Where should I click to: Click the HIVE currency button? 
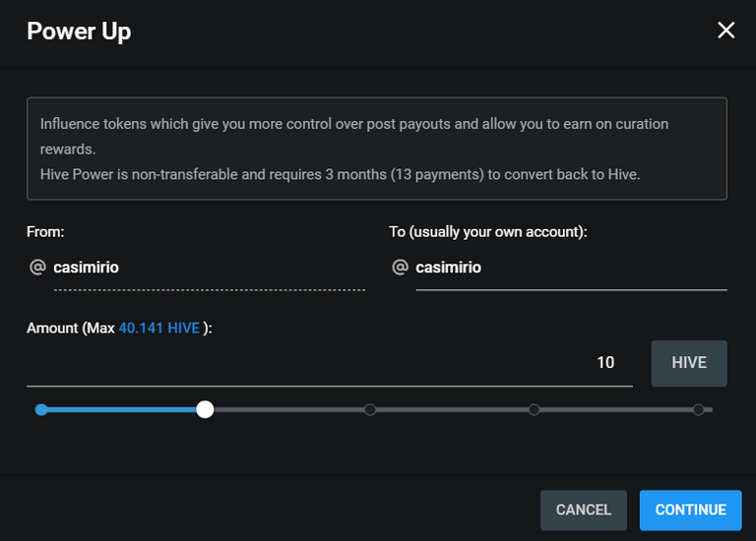(x=689, y=363)
